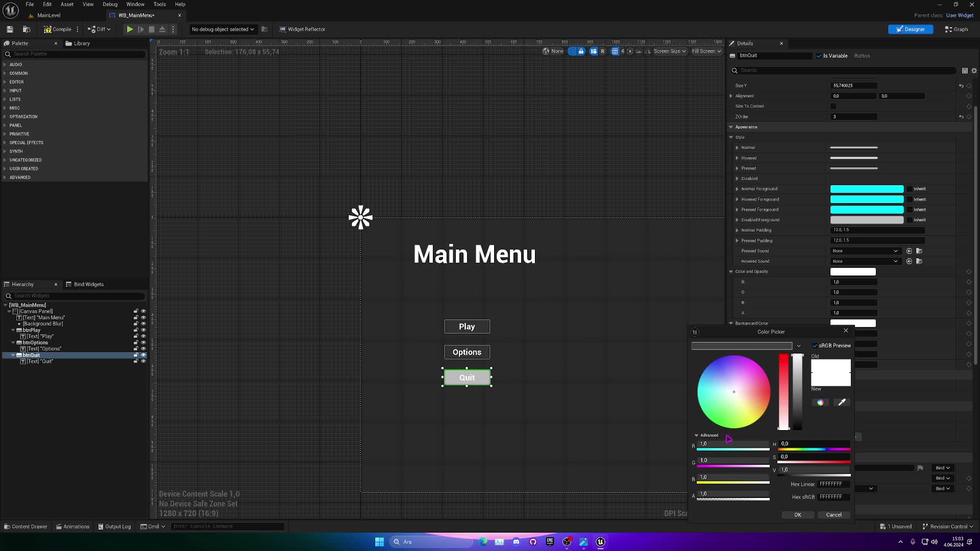Viewport: 980px width, 551px height.
Task: Open the Tools menu
Action: click(160, 4)
